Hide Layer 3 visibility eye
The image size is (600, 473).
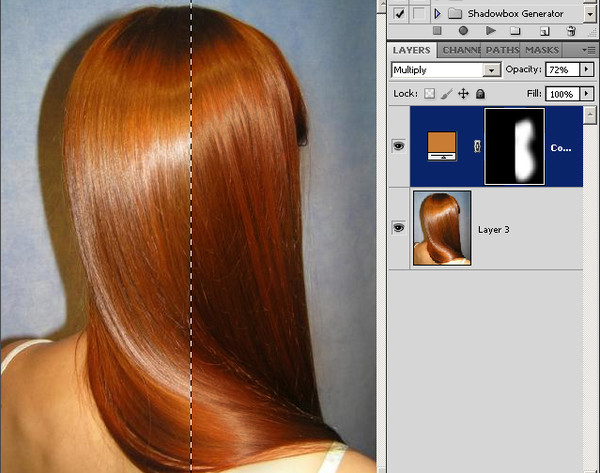[x=398, y=228]
